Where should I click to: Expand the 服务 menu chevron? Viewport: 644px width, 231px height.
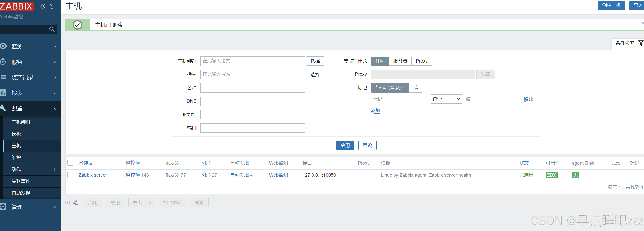(x=55, y=62)
